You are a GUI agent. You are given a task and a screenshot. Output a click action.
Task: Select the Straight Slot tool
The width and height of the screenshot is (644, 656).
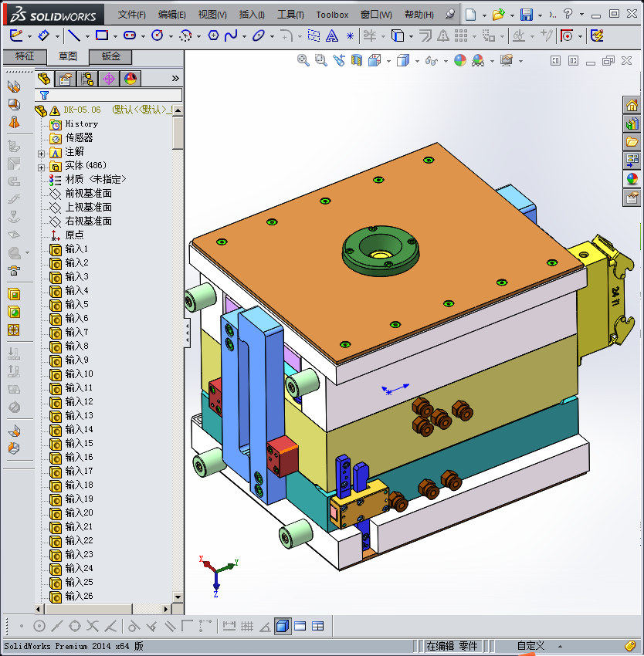(130, 36)
